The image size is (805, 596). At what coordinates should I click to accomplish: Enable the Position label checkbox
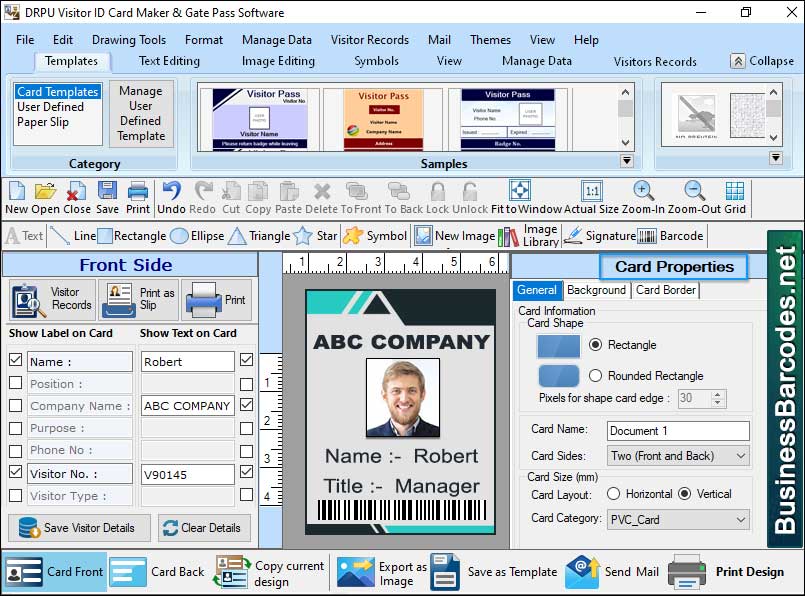(15, 382)
